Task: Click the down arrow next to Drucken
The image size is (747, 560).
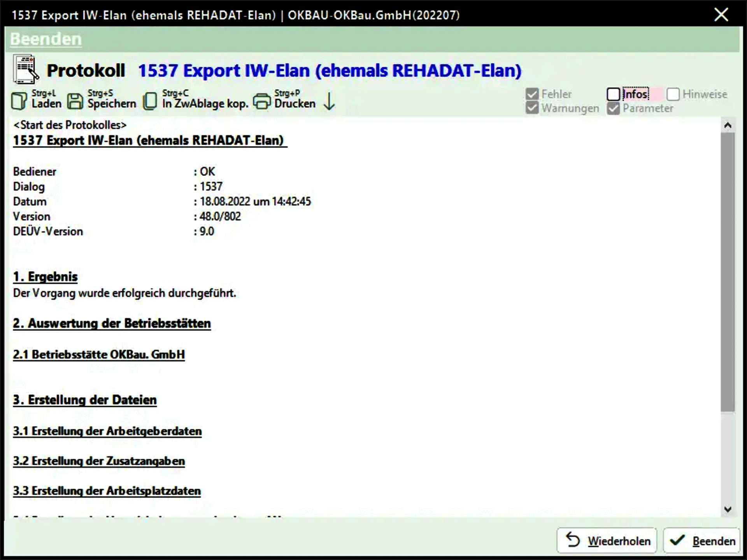Action: click(329, 101)
